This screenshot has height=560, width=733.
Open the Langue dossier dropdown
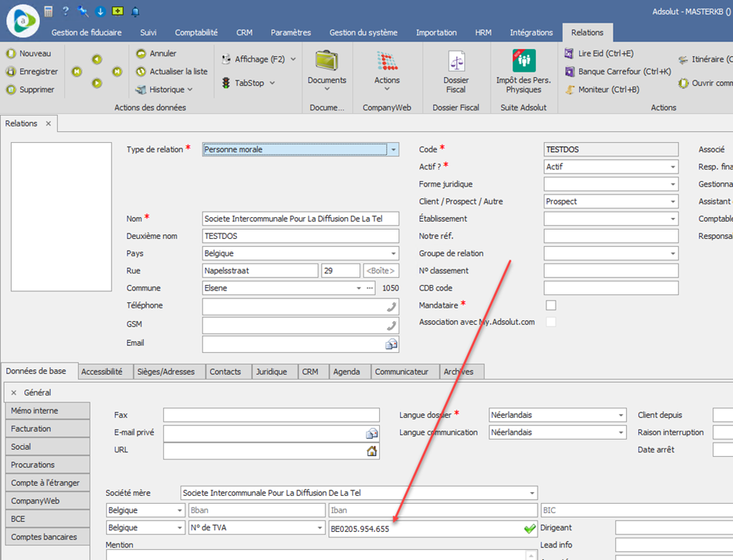620,416
